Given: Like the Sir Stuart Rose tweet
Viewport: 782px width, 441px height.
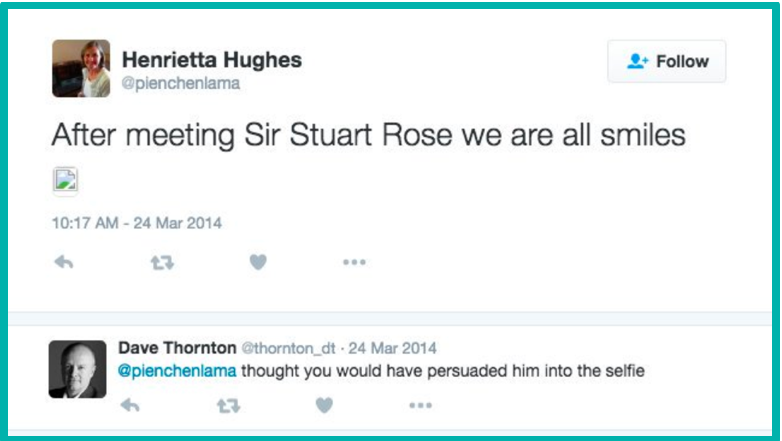Looking at the screenshot, I should click(258, 262).
